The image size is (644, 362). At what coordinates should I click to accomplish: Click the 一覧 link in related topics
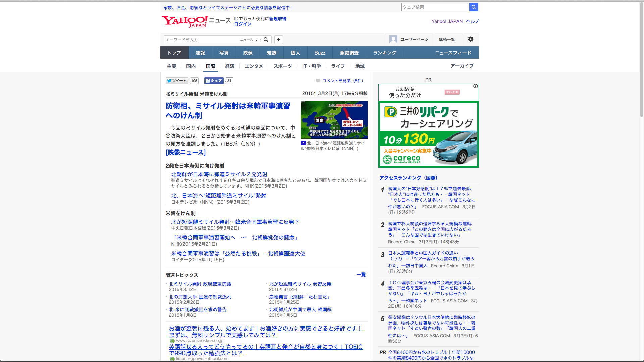point(361,275)
